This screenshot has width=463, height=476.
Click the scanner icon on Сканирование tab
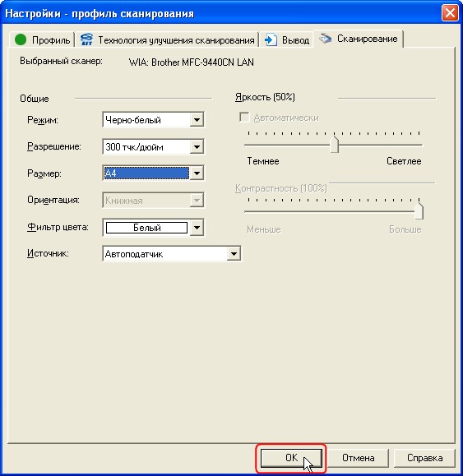click(325, 39)
